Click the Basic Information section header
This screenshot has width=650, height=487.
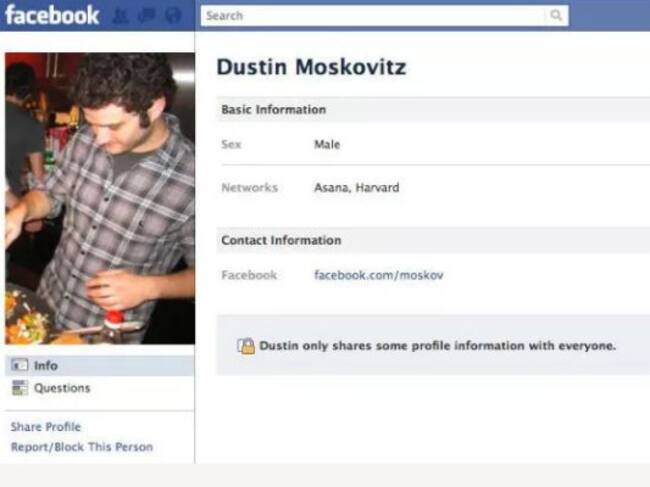pyautogui.click(x=433, y=110)
